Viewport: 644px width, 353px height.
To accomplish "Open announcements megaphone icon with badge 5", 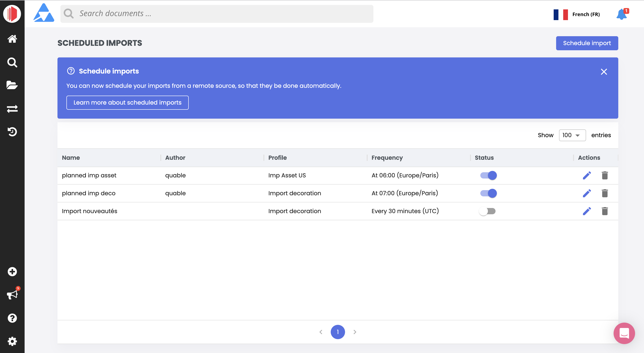I will [12, 295].
